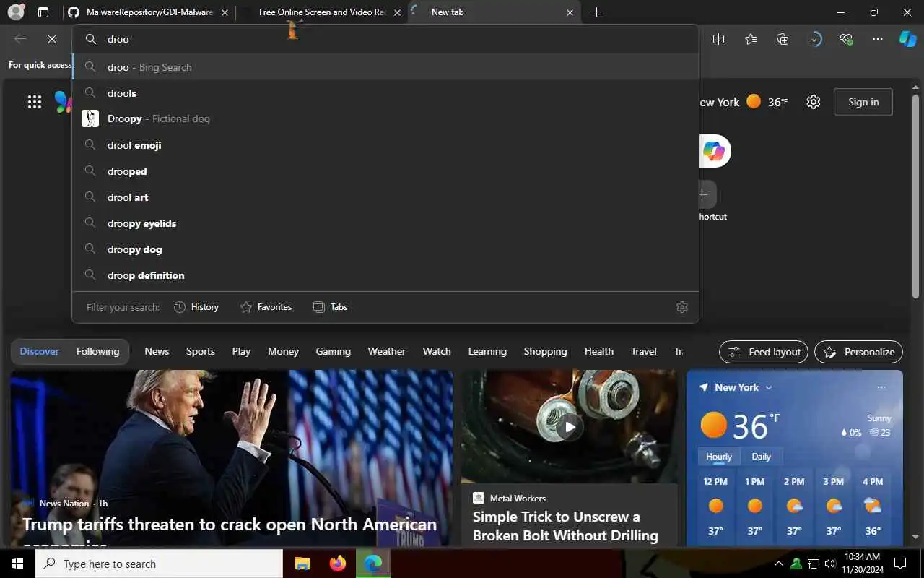
Task: Open the Travel feed category
Action: pos(643,351)
